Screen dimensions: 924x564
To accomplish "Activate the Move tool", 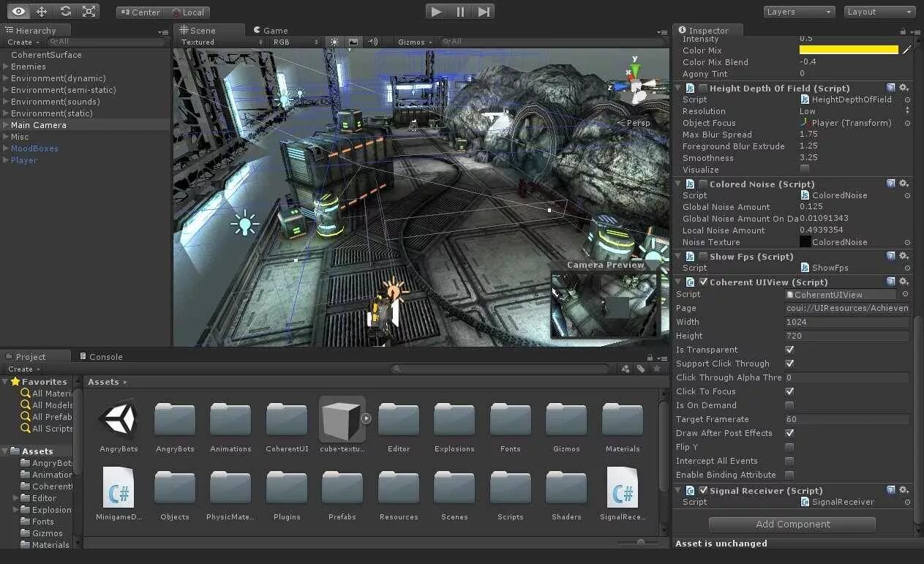I will point(42,11).
